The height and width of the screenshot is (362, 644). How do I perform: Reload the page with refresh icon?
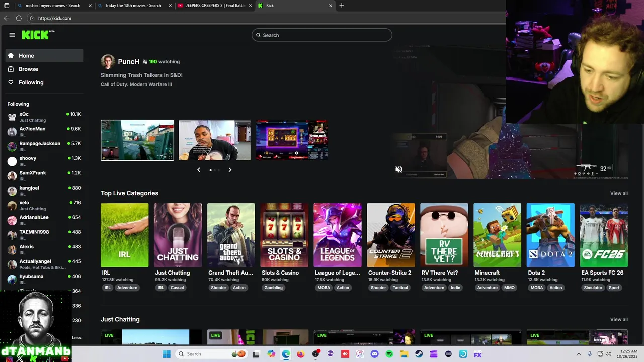(x=19, y=18)
